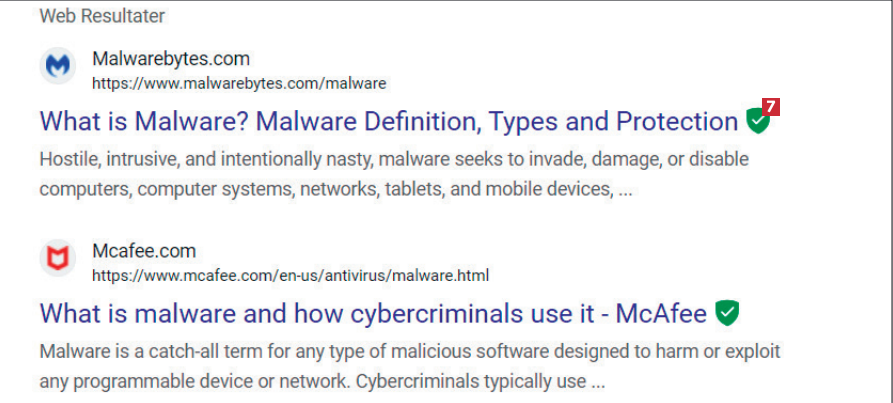Open the Malwarebytes.com site name
The width and height of the screenshot is (893, 403).
click(x=170, y=59)
